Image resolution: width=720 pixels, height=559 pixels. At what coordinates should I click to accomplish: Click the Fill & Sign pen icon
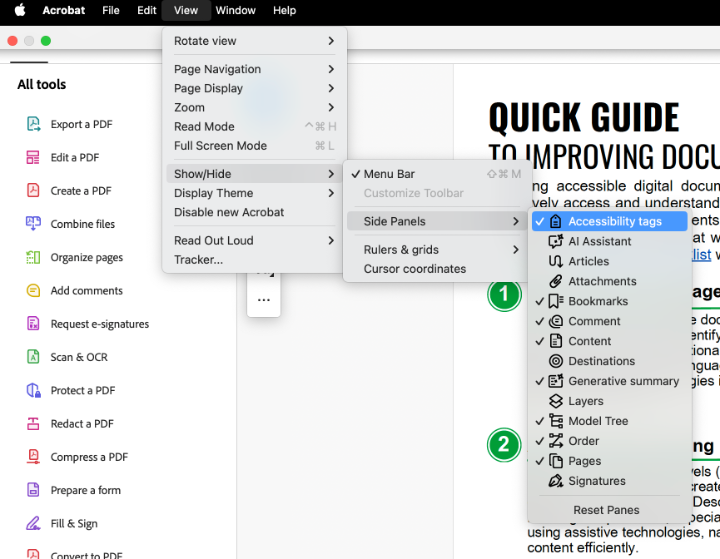(x=33, y=523)
